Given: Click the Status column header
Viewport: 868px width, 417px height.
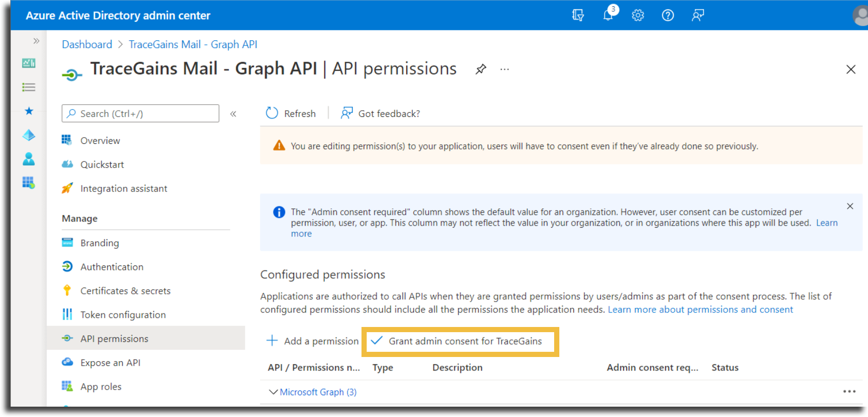Looking at the screenshot, I should pos(725,367).
